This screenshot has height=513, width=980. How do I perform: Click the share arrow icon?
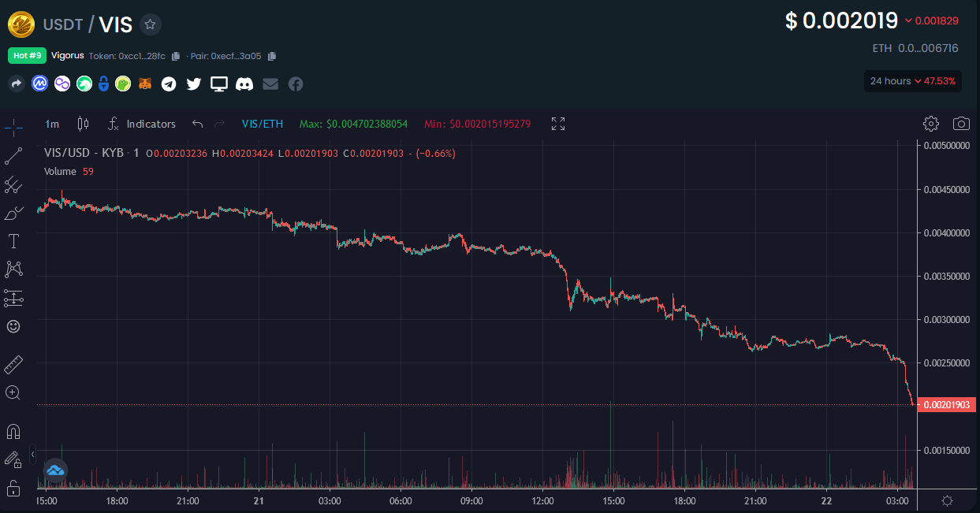[x=17, y=84]
